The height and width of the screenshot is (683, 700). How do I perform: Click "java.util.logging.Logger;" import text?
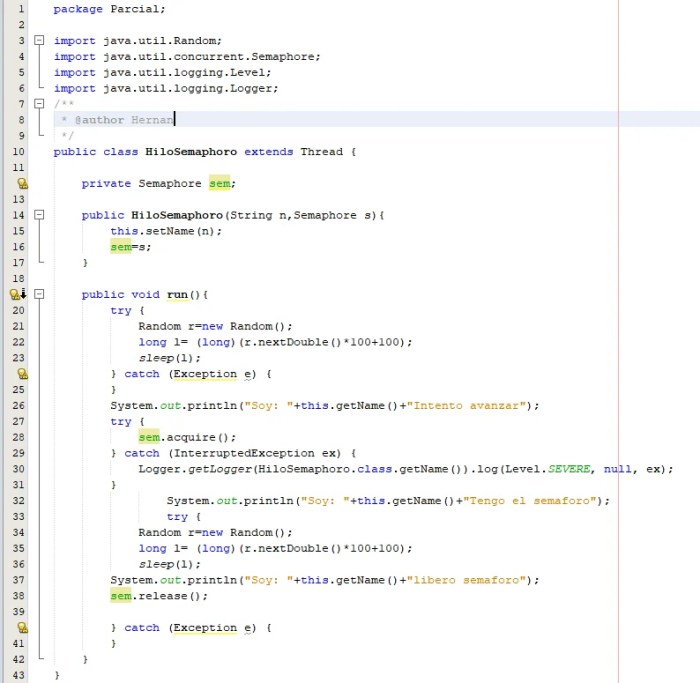pyautogui.click(x=191, y=88)
